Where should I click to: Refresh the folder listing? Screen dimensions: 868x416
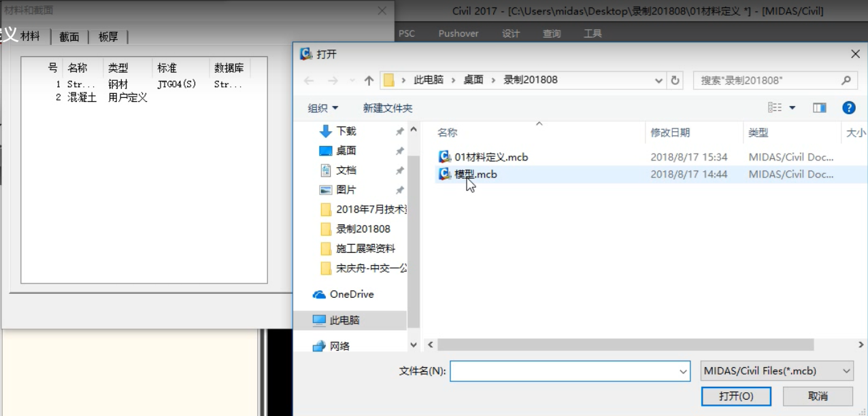[675, 80]
